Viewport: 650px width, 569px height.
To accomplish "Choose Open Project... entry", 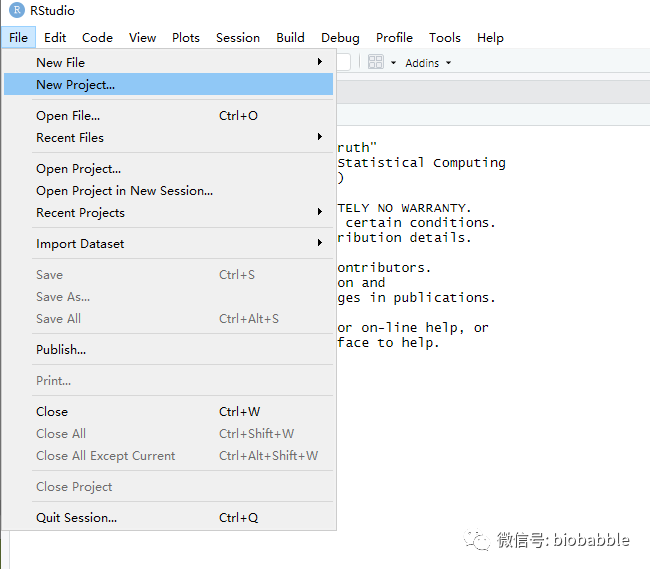I will click(x=168, y=169).
